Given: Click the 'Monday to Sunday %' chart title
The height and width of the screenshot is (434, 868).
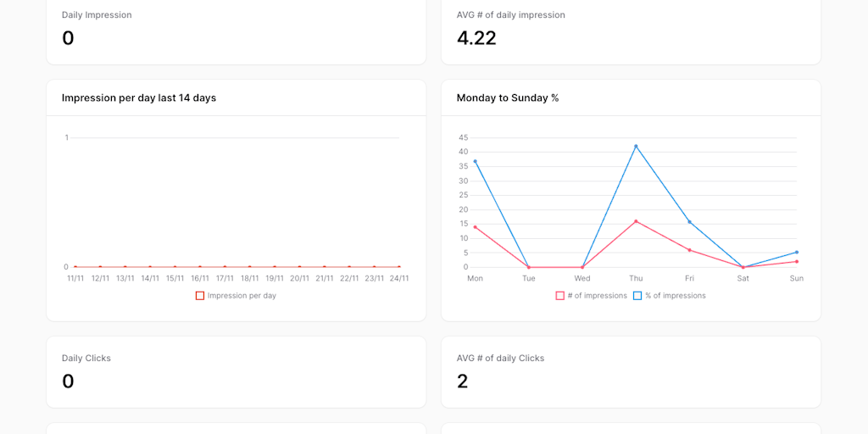Looking at the screenshot, I should (508, 98).
